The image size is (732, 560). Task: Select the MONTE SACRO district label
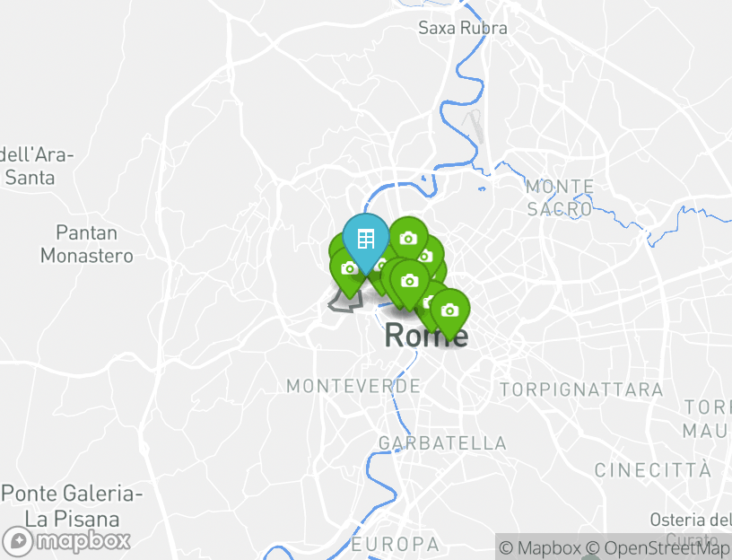click(x=560, y=198)
